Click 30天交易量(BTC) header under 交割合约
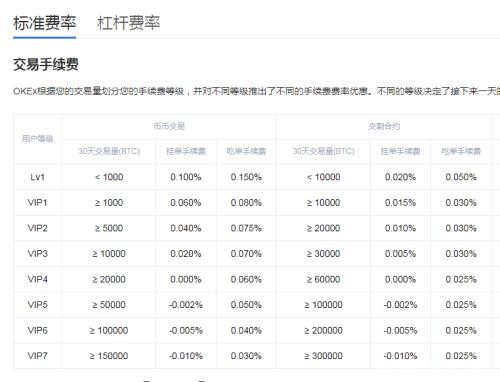The image size is (500, 382). click(323, 151)
